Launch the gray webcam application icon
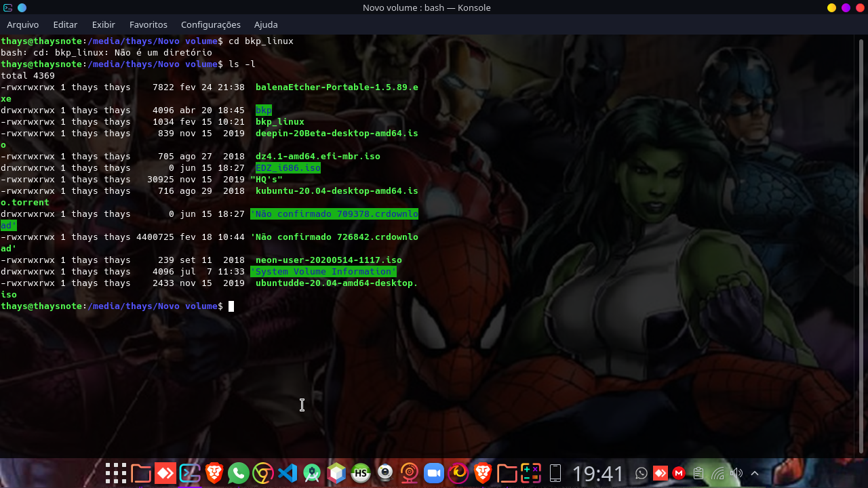The width and height of the screenshot is (868, 488). [x=385, y=473]
